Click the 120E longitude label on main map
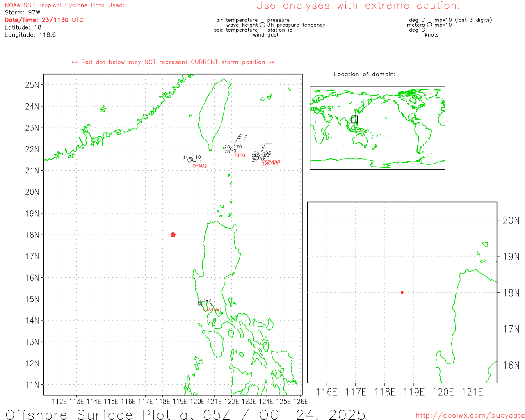525x420 pixels. point(197,402)
